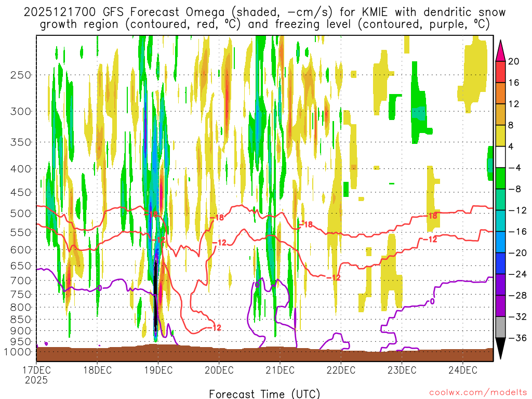Click the Forecast Time (UTC) axis title

[264, 394]
